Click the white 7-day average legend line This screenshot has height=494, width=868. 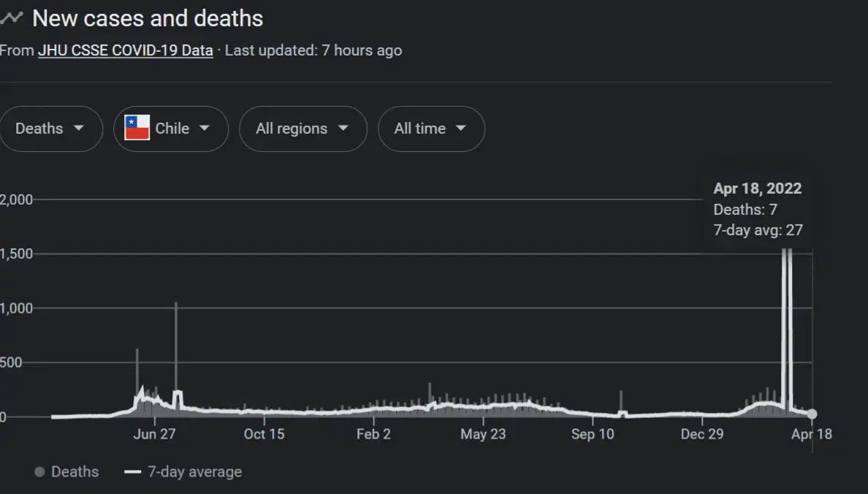(133, 472)
